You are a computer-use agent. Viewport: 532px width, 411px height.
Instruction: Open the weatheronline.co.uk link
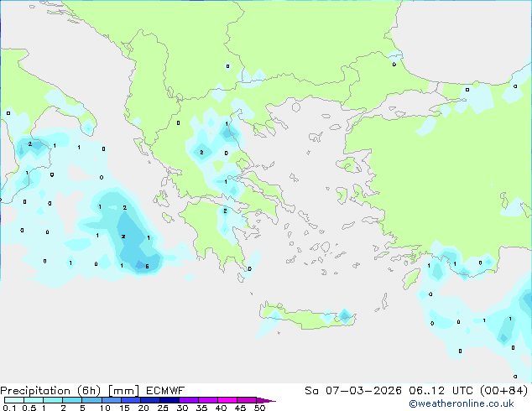462,403
